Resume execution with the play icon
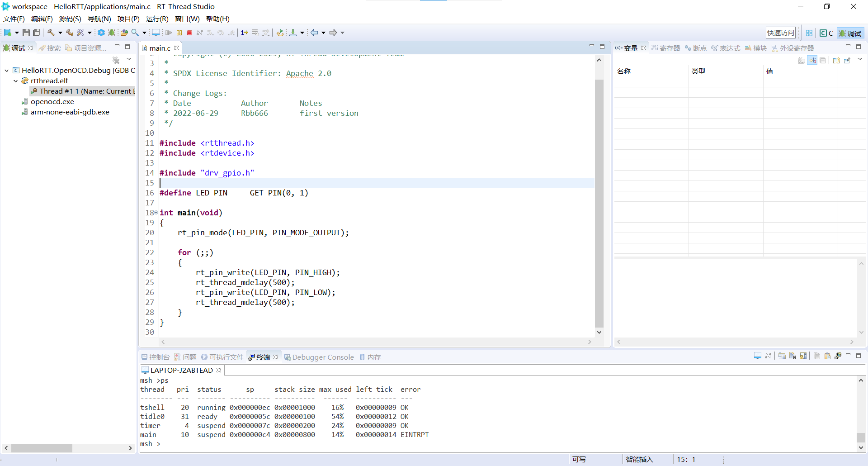868x466 pixels. (x=169, y=33)
